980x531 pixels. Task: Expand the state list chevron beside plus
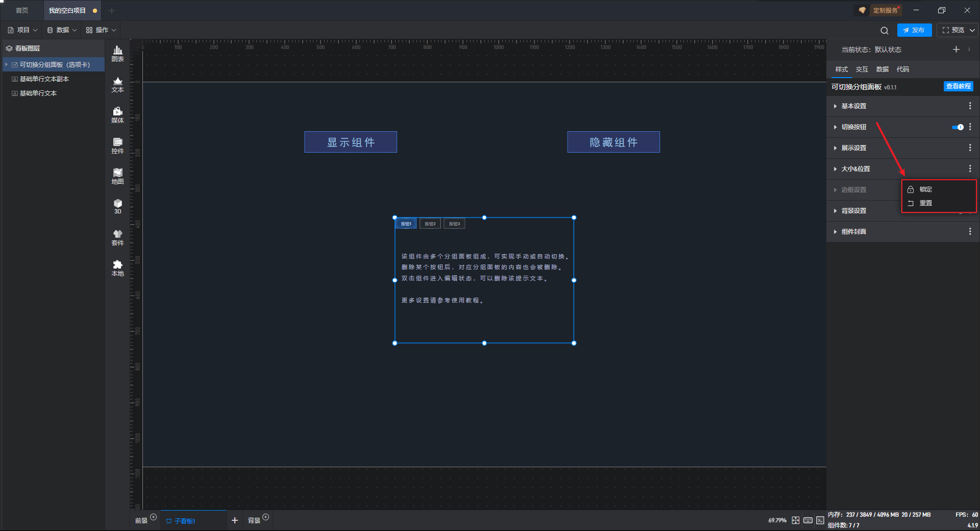(x=969, y=50)
